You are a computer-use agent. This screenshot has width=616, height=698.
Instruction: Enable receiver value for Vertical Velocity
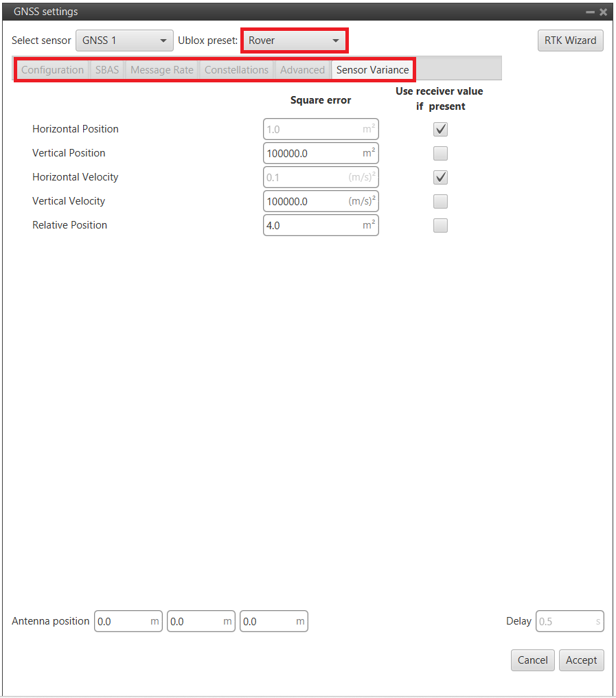click(x=440, y=201)
